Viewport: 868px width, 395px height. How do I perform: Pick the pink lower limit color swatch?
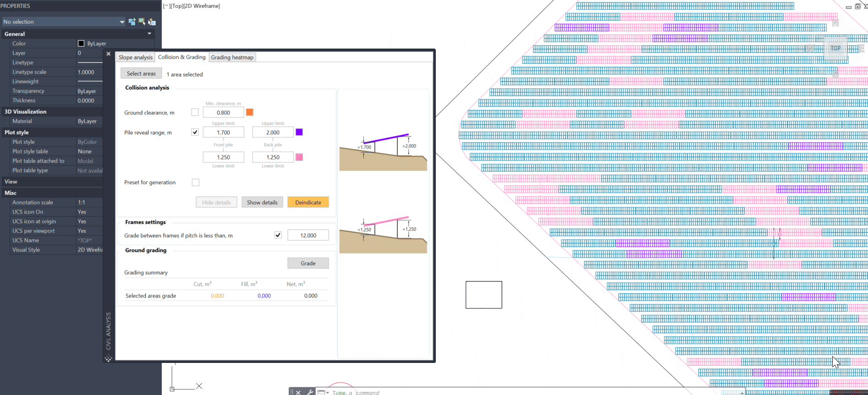click(299, 157)
